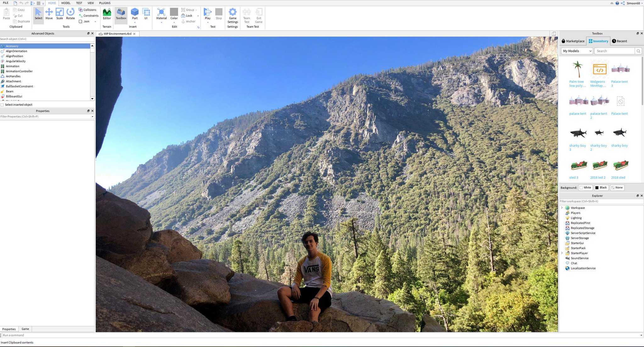This screenshot has width=644, height=347.
Task: Open the Terrain Editor
Action: pos(107,14)
